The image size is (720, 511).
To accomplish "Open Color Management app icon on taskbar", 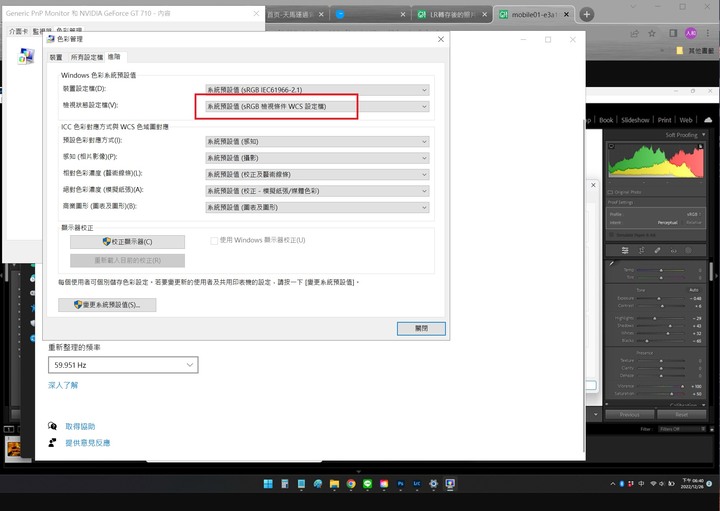I will [450, 483].
